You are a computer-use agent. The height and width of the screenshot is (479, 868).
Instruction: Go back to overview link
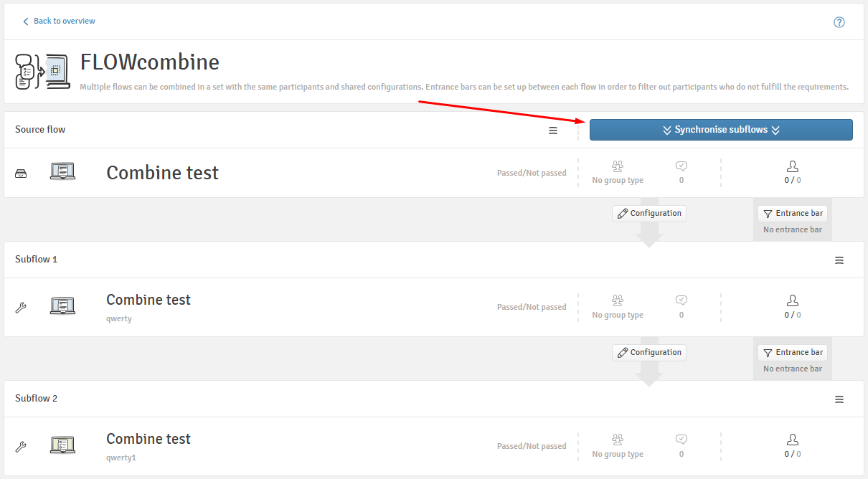60,22
